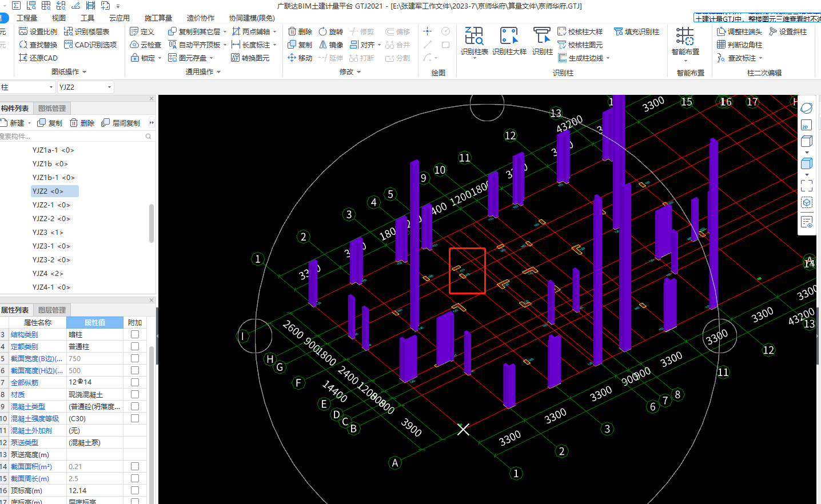Expand the 锁定 dropdown arrow
821x504 pixels.
click(160, 58)
